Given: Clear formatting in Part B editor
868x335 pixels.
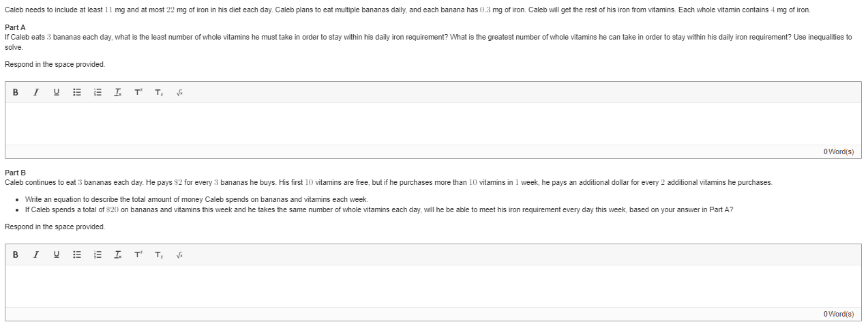Looking at the screenshot, I should [118, 254].
